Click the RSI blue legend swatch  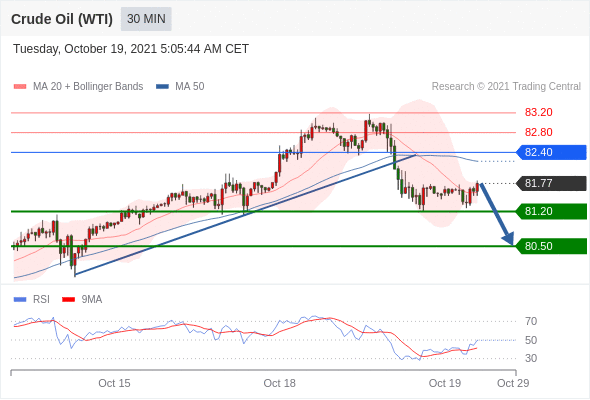[20, 300]
